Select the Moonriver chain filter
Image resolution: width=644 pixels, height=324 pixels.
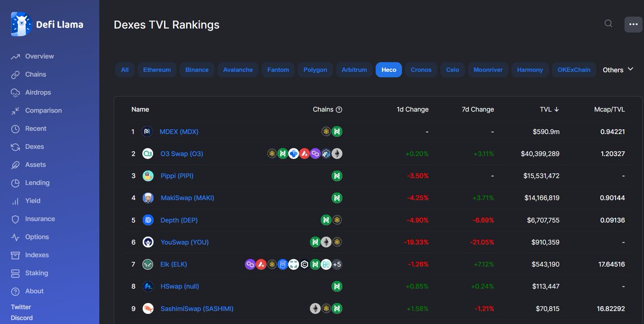tap(488, 70)
